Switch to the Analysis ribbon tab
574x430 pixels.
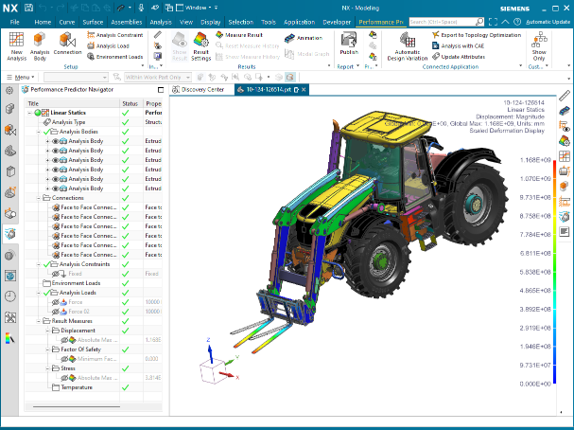coord(160,22)
